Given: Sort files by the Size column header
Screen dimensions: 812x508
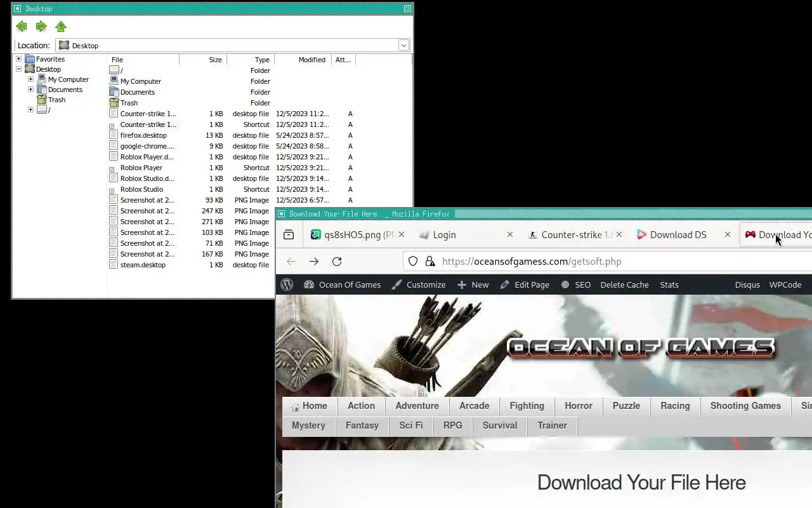Looking at the screenshot, I should click(x=203, y=60).
